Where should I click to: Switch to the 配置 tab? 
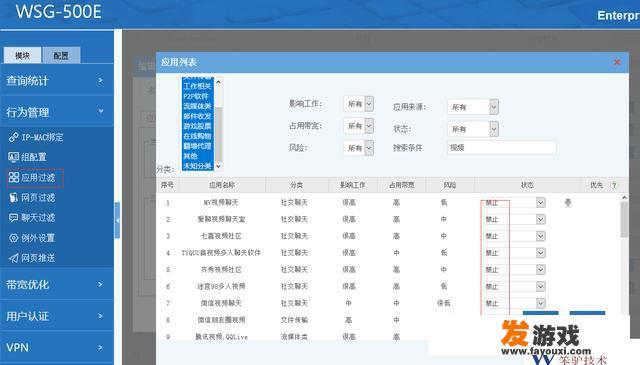(x=61, y=56)
